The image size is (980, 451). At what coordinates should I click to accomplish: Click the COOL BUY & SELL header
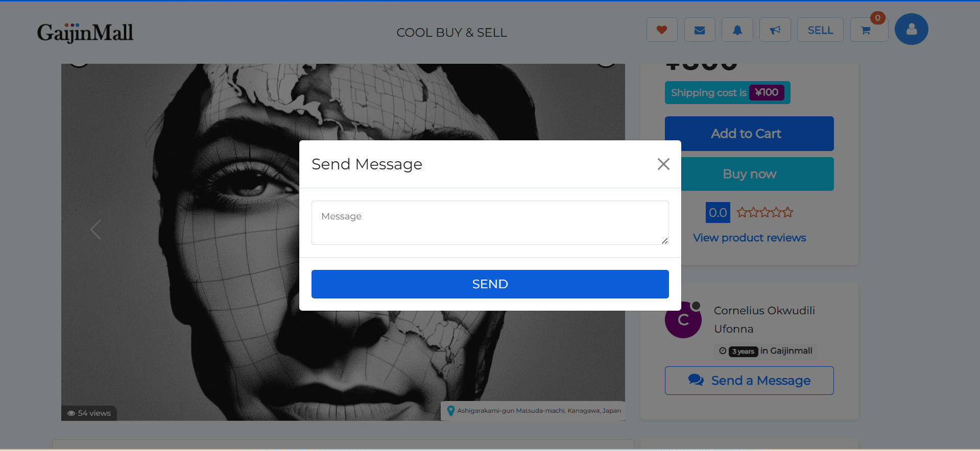[x=451, y=32]
